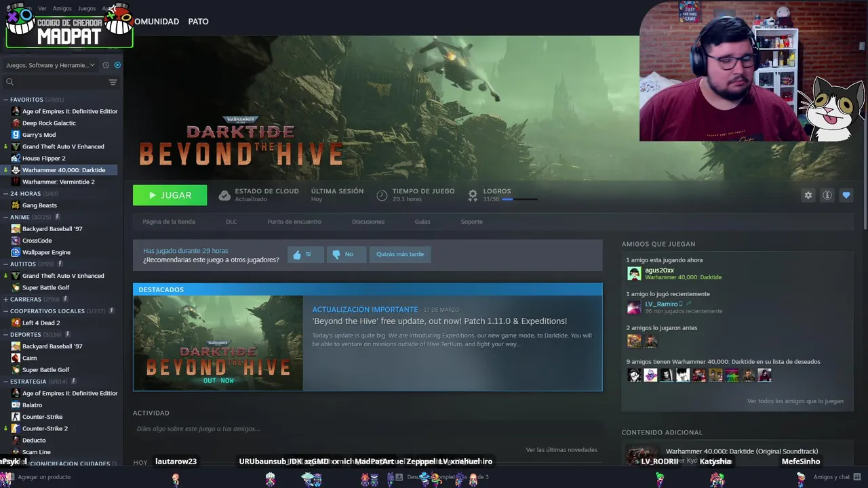Click agus20xx friend avatar

[x=634, y=273]
